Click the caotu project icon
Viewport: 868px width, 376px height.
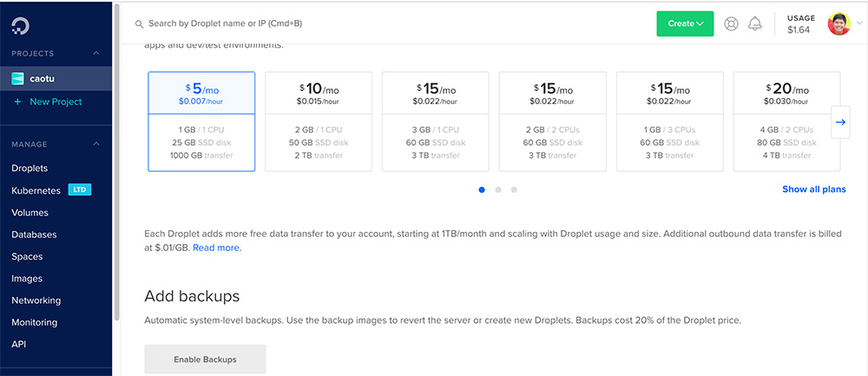click(x=17, y=79)
